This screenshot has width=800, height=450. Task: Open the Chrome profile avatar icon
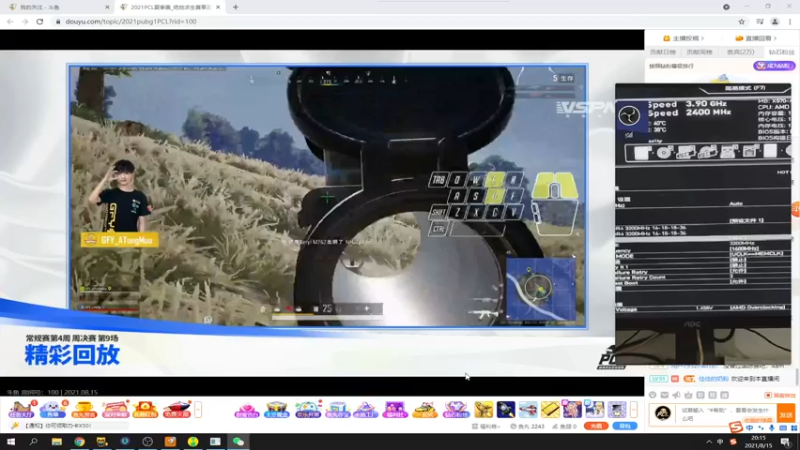[774, 22]
